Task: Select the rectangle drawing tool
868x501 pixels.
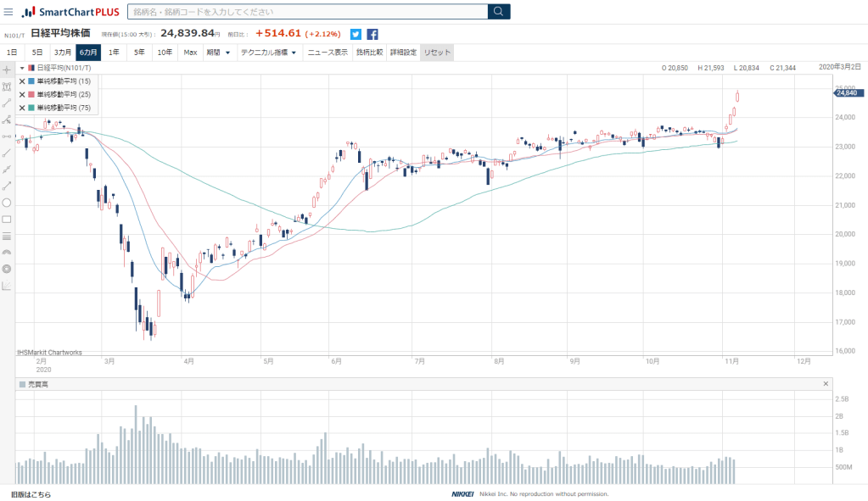Action: point(7,219)
